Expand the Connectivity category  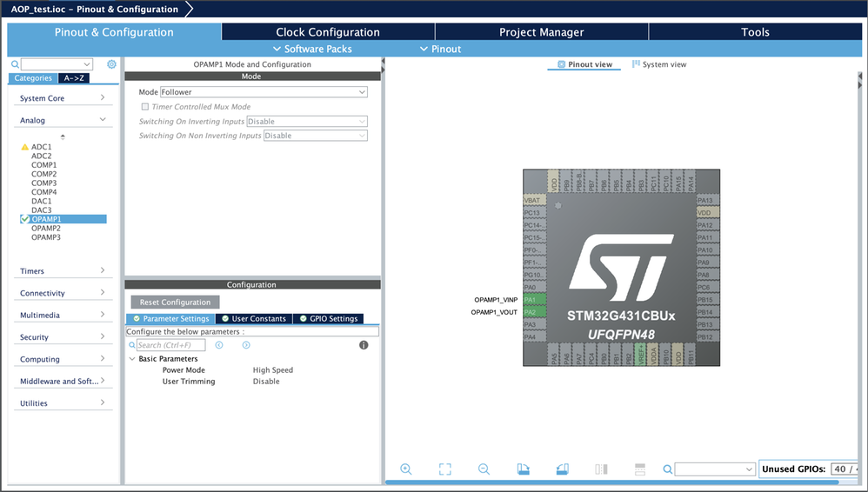pyautogui.click(x=103, y=292)
